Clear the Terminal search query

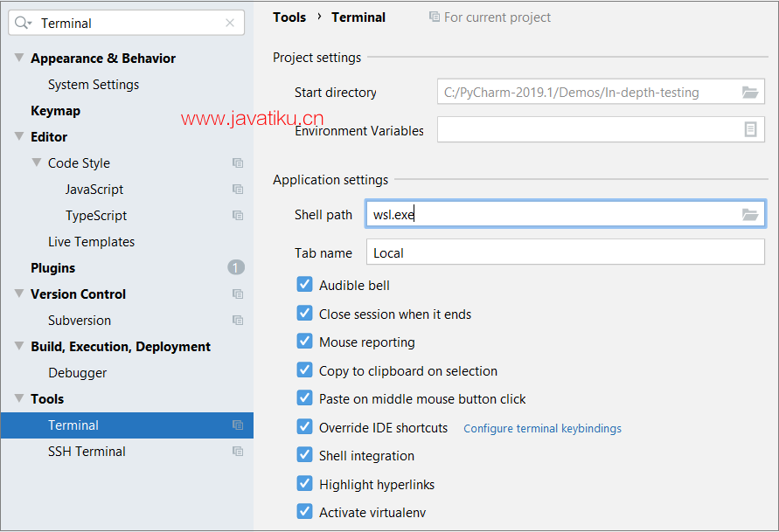coord(231,22)
